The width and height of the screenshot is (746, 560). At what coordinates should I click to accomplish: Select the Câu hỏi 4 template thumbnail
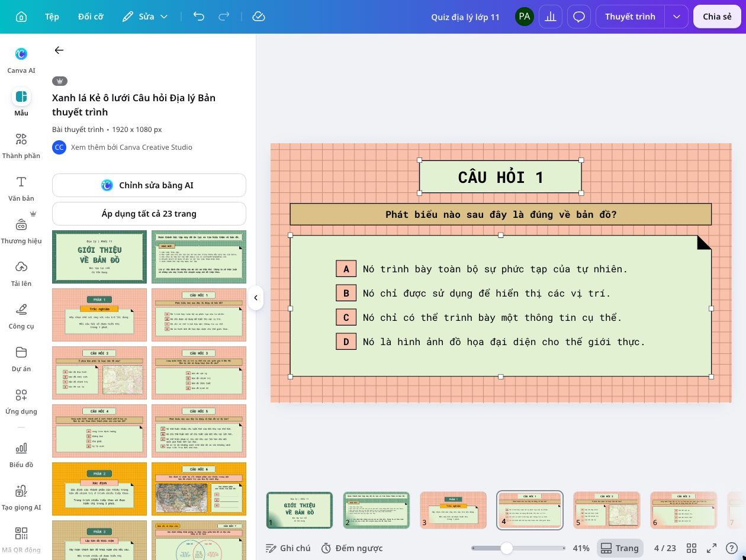(x=99, y=431)
